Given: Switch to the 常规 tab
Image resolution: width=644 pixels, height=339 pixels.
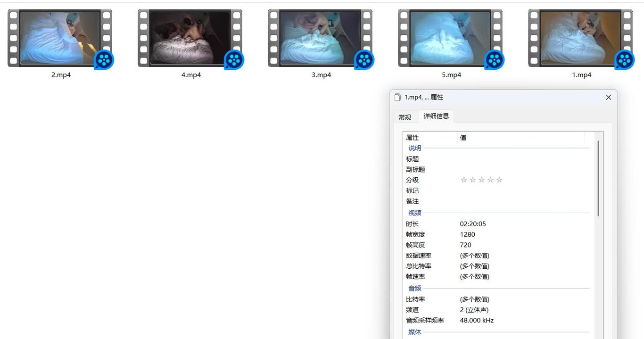Looking at the screenshot, I should pos(405,117).
